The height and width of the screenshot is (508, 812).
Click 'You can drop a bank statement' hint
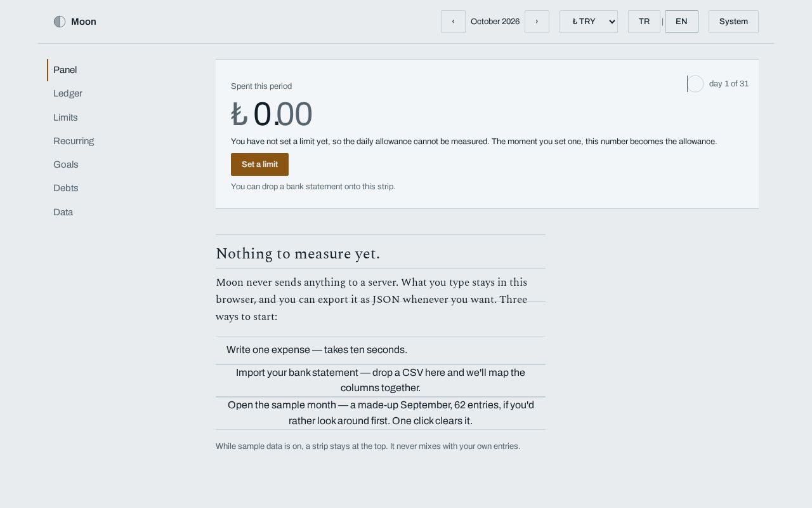(x=313, y=187)
